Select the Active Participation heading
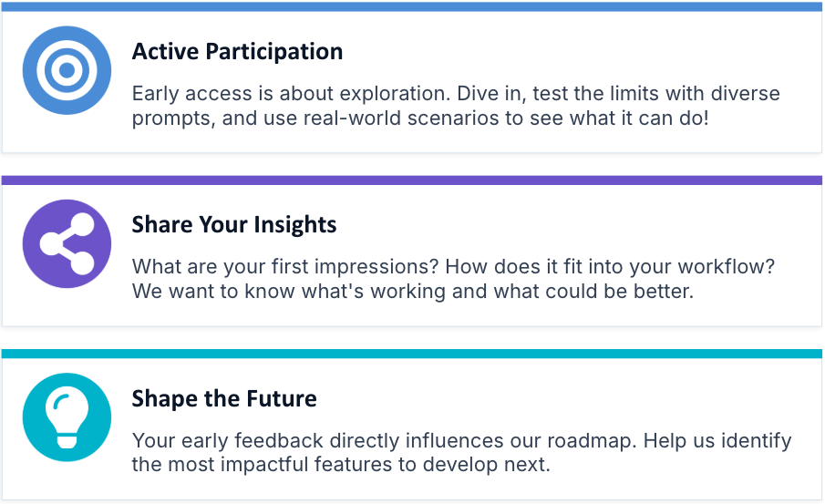Image resolution: width=825 pixels, height=504 pixels. point(237,52)
